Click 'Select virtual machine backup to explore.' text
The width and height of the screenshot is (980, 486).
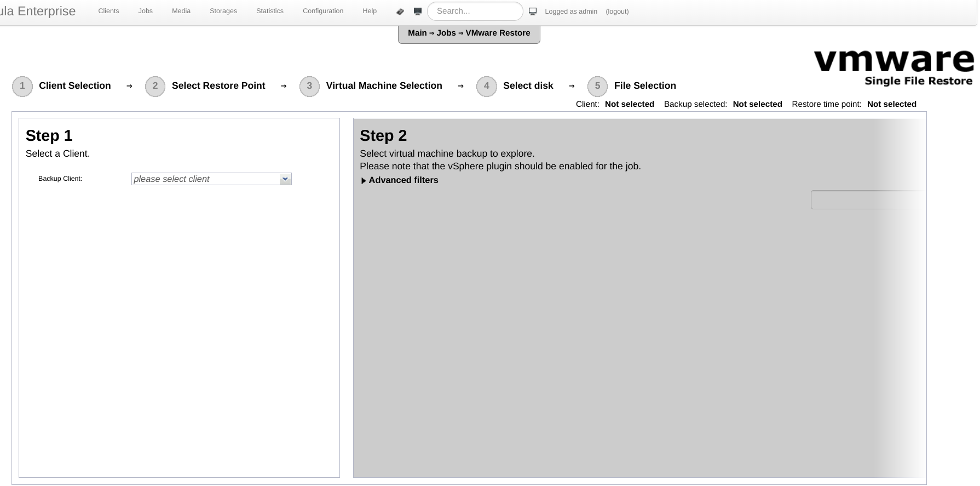pos(447,154)
